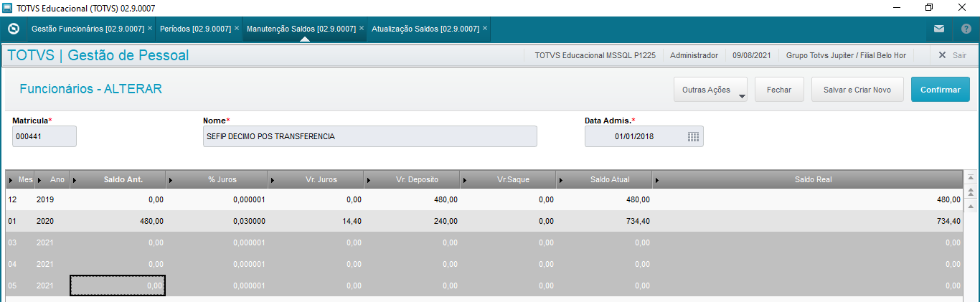Screen dimensions: 980x302
Task: Sort by the Ano column header
Action: coord(52,179)
